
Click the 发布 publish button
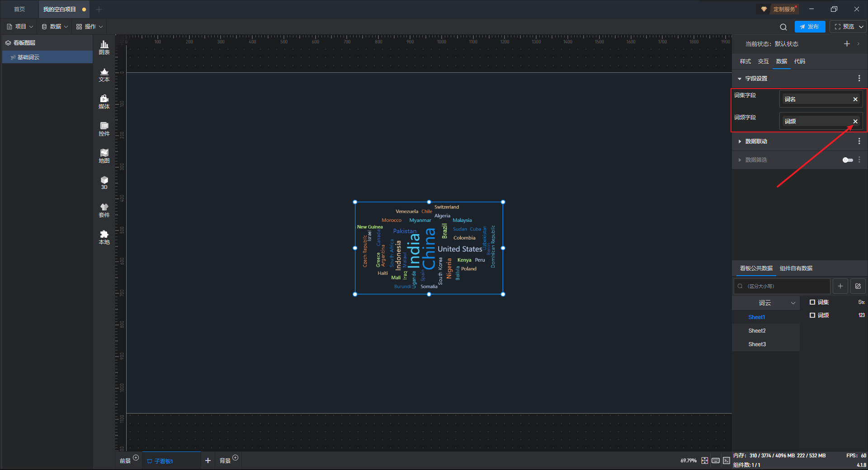click(809, 27)
